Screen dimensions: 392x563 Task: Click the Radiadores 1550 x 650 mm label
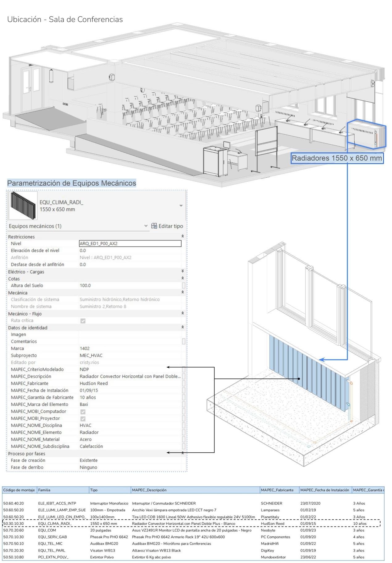point(337,158)
